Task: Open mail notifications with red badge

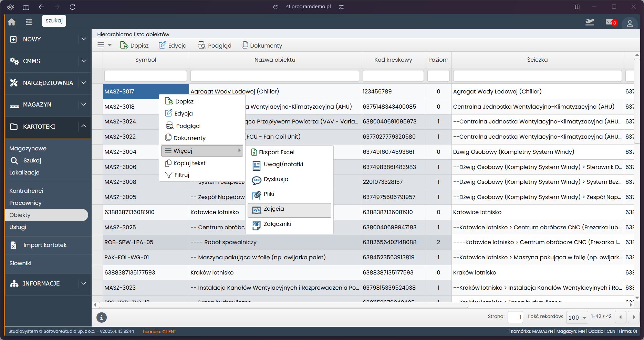Action: click(x=610, y=22)
